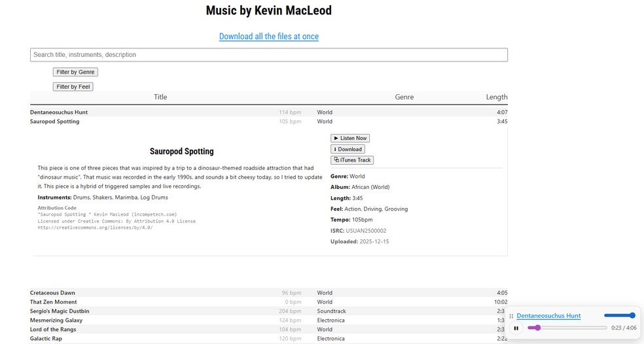Viewport: 644px width, 344px height.
Task: Pause the playing track in mini player
Action: click(x=516, y=328)
